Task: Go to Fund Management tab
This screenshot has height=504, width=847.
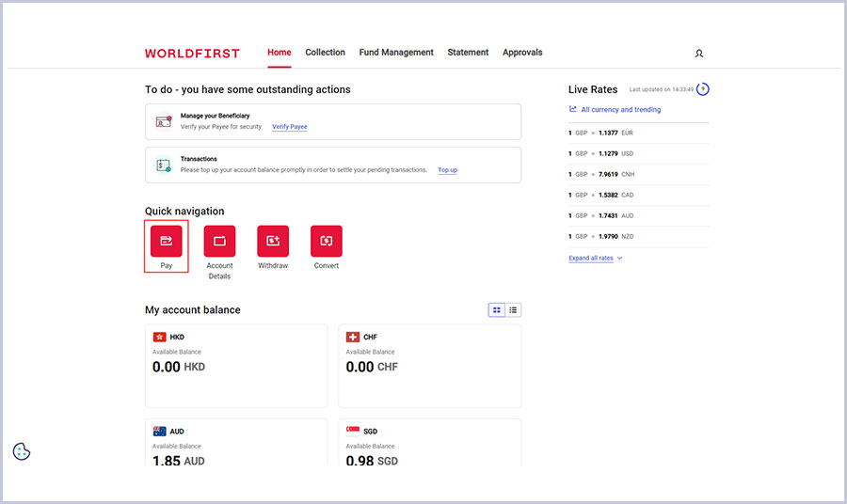Action: (x=396, y=53)
